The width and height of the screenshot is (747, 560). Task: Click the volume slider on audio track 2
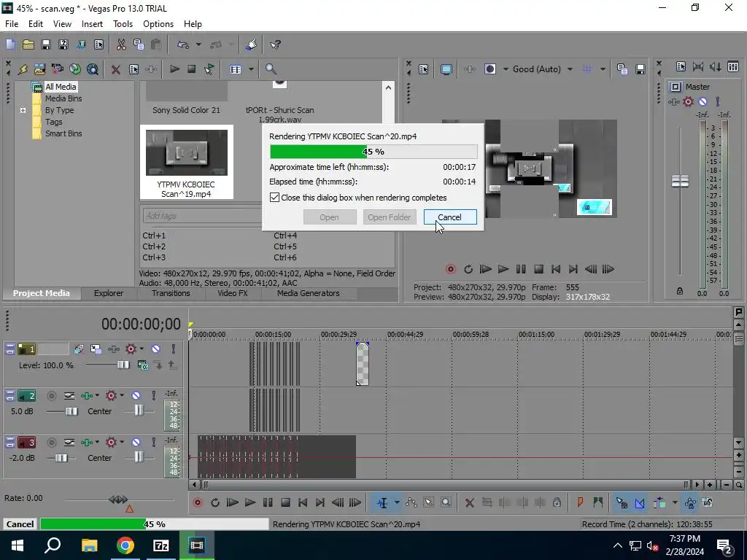click(71, 411)
